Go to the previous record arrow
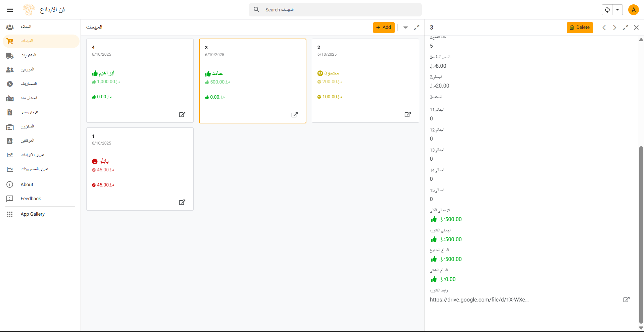The height and width of the screenshot is (332, 644). pyautogui.click(x=604, y=27)
